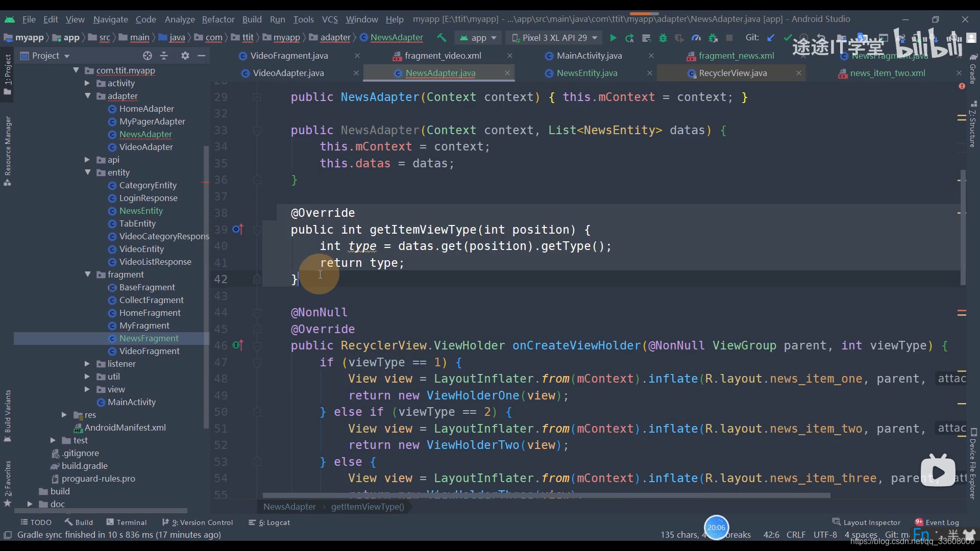The width and height of the screenshot is (980, 551).
Task: Click red error indicator at editor top-right
Action: point(962,86)
